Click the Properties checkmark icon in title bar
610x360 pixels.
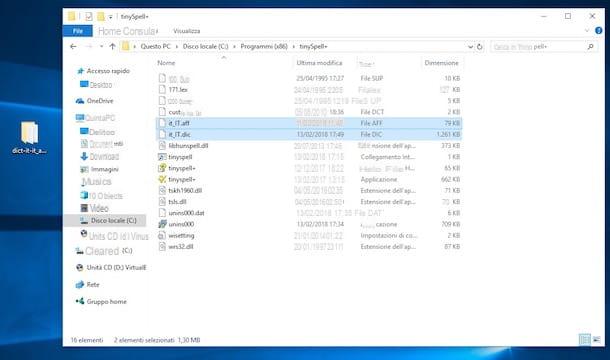(x=89, y=16)
